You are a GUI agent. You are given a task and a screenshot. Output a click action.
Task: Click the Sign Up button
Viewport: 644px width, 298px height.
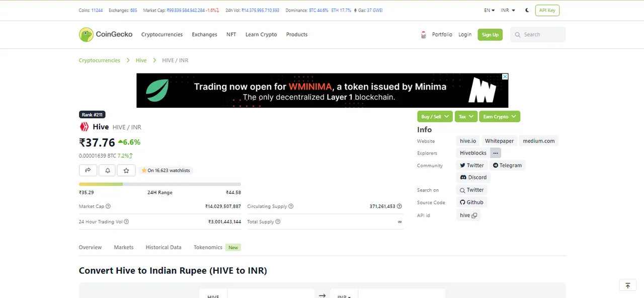pyautogui.click(x=490, y=35)
